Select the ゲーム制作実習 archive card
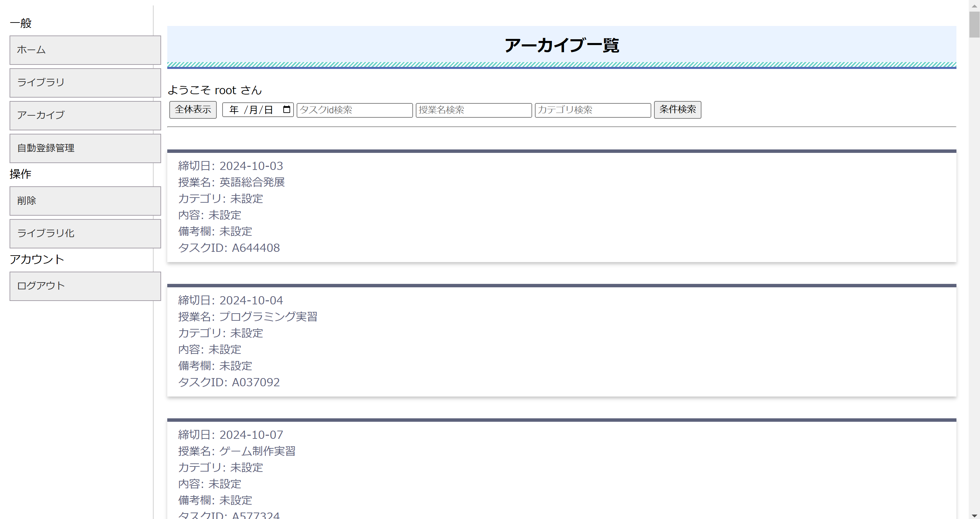 (x=561, y=470)
